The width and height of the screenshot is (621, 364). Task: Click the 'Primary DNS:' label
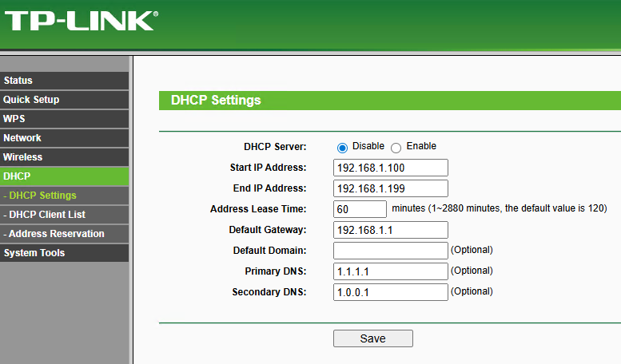[276, 271]
